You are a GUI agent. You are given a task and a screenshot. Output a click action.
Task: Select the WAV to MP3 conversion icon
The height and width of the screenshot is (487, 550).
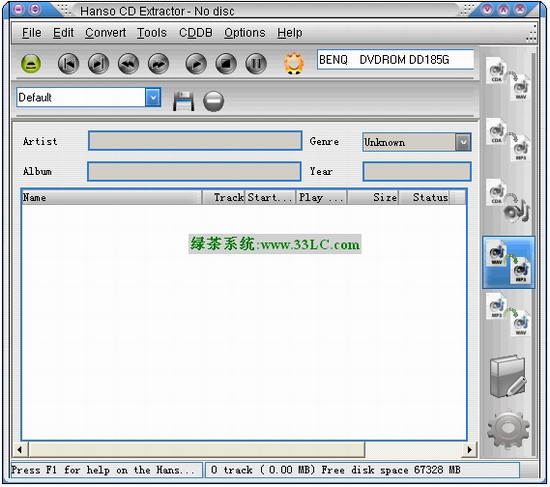[509, 262]
